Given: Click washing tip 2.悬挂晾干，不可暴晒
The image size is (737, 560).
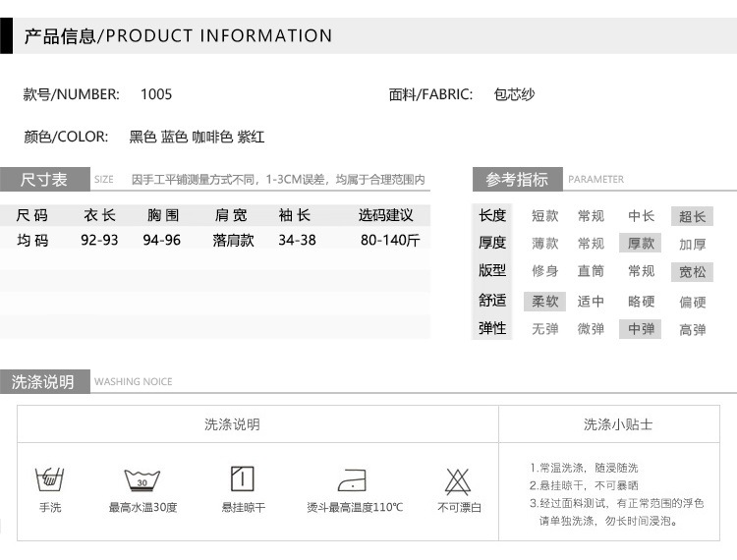Looking at the screenshot, I should click(x=584, y=485).
